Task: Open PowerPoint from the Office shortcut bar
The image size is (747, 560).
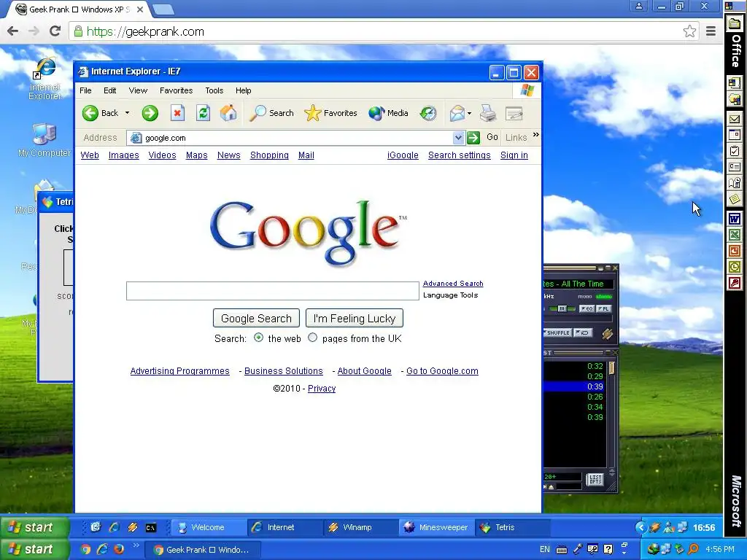Action: (734, 251)
